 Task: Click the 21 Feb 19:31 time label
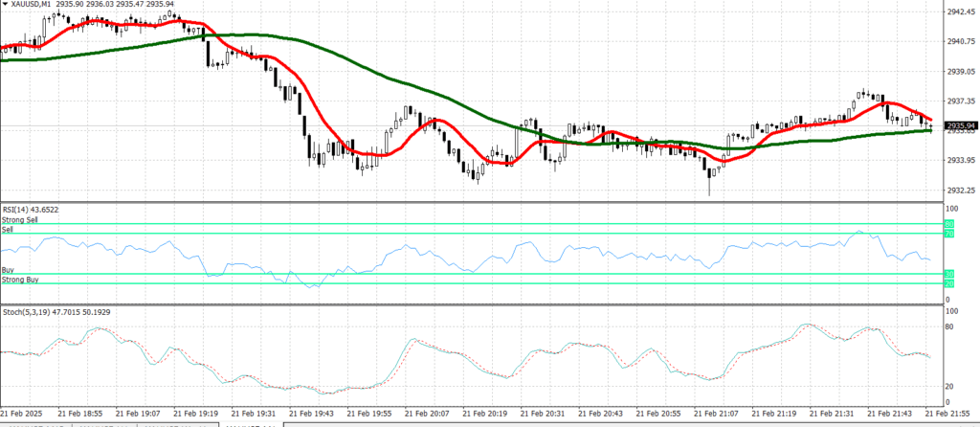tap(252, 414)
